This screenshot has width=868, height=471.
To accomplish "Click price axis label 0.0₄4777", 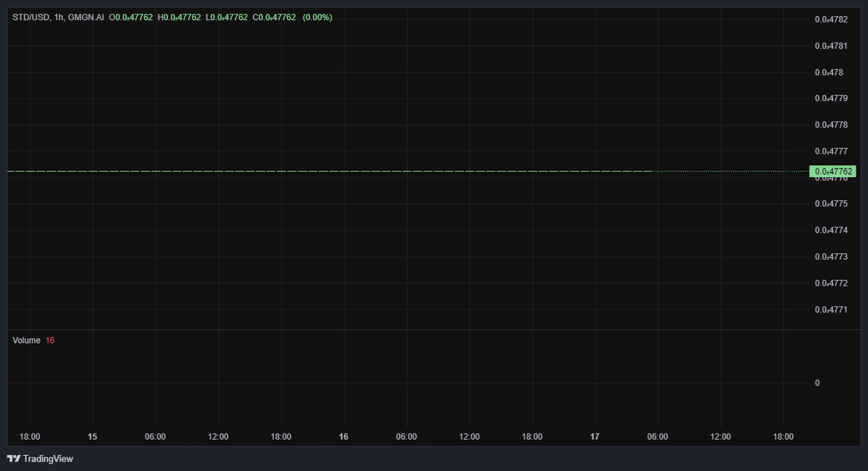I will tap(831, 151).
